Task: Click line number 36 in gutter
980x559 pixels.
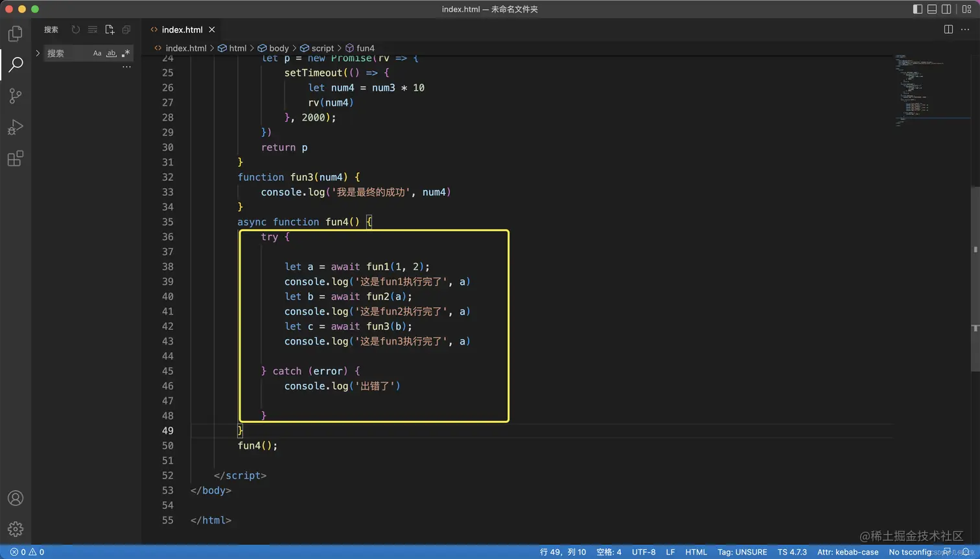Action: click(x=168, y=237)
